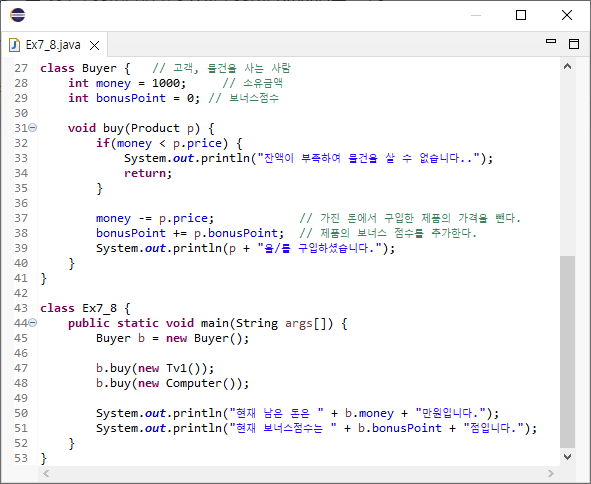Select the Ex7_8.java editor tab

pyautogui.click(x=54, y=45)
